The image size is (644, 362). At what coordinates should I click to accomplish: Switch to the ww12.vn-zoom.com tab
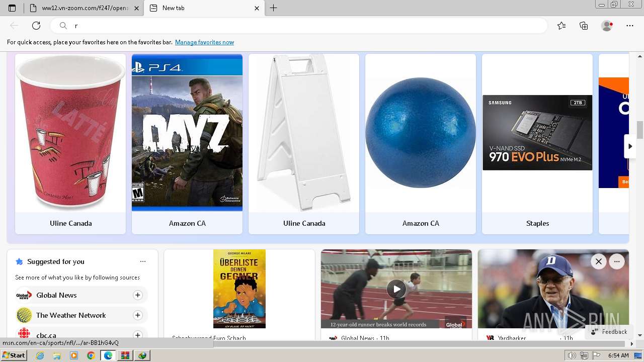[x=85, y=8]
